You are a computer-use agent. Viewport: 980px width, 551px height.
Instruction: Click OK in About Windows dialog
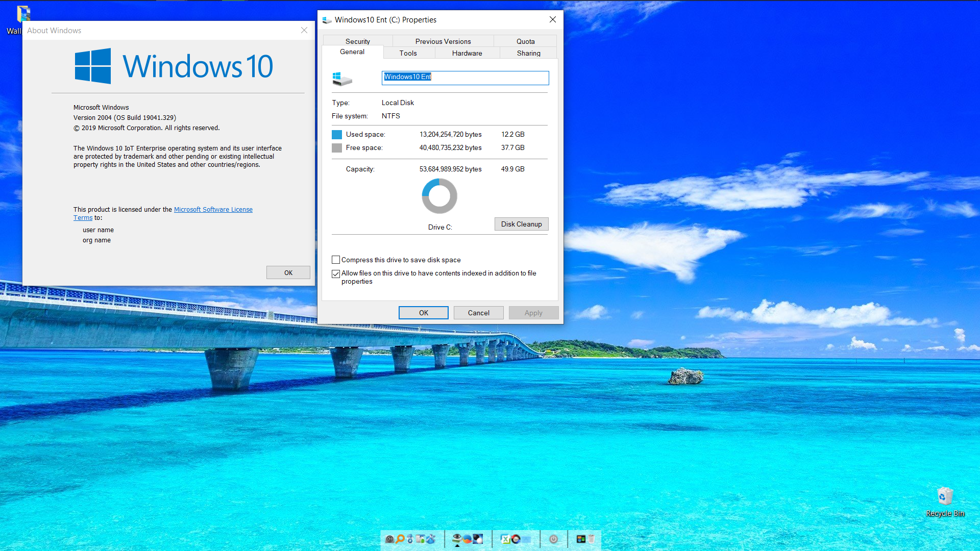pyautogui.click(x=288, y=272)
